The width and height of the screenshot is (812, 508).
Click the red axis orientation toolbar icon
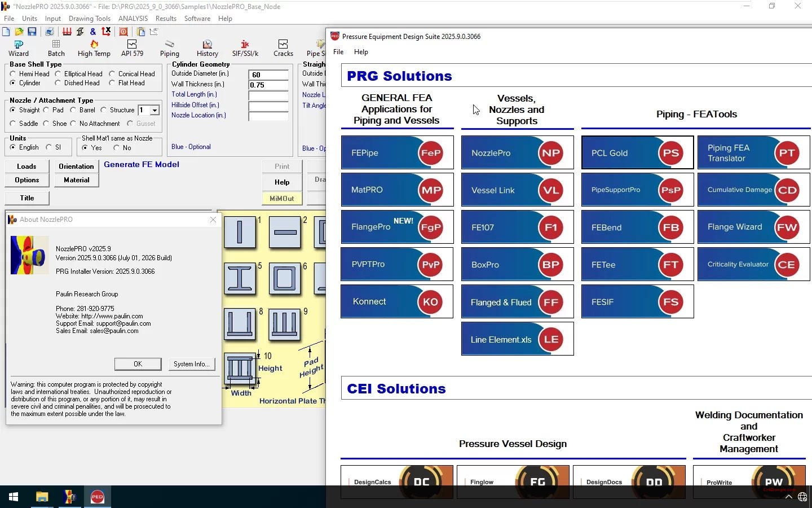click(105, 32)
